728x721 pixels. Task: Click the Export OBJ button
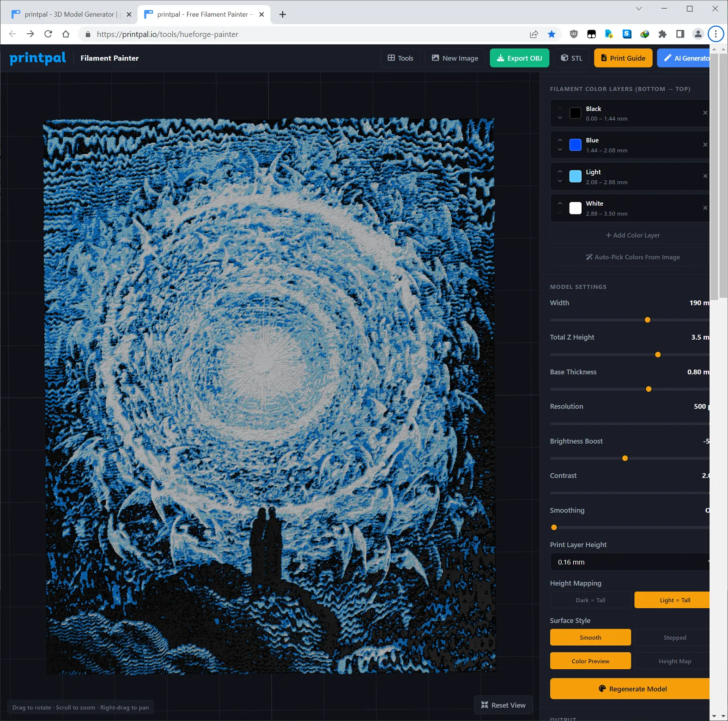[x=519, y=58]
